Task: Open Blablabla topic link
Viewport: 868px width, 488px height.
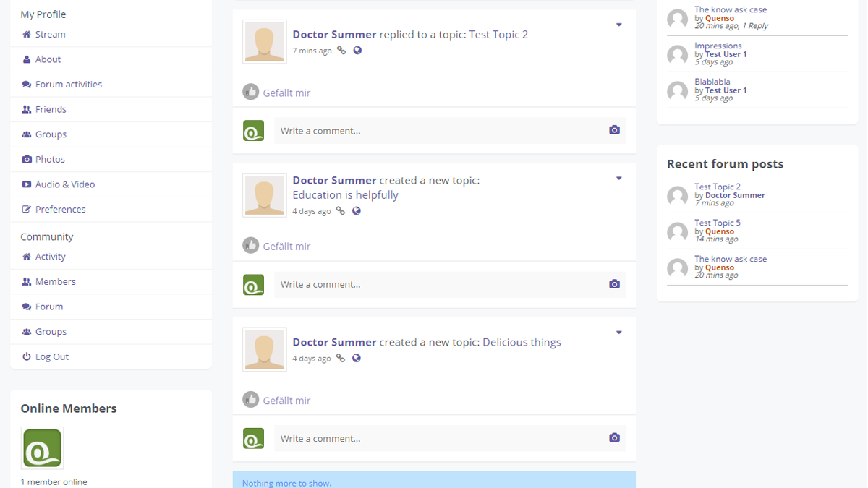Action: (712, 82)
